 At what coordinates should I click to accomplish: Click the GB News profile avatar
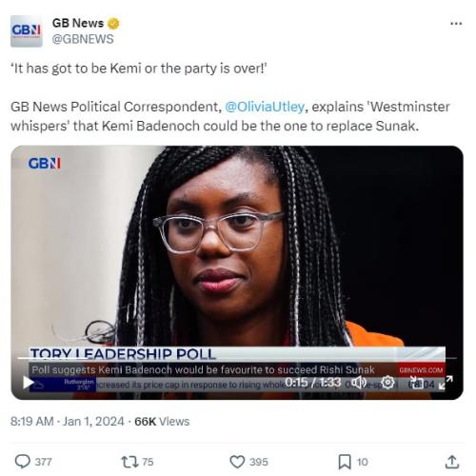[x=27, y=31]
